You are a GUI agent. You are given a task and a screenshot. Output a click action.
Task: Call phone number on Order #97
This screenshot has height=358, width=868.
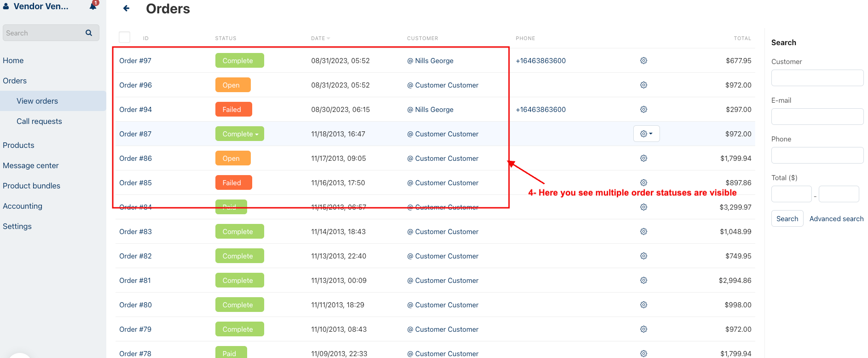pyautogui.click(x=541, y=60)
